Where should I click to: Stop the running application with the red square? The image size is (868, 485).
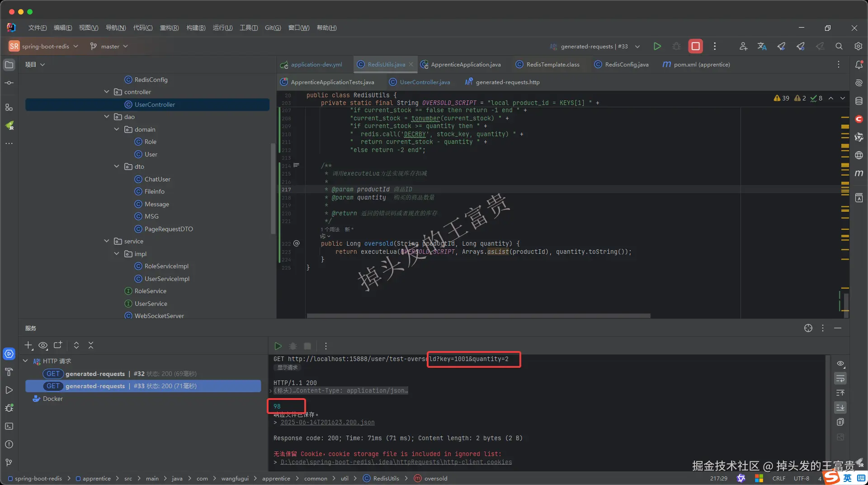[695, 46]
